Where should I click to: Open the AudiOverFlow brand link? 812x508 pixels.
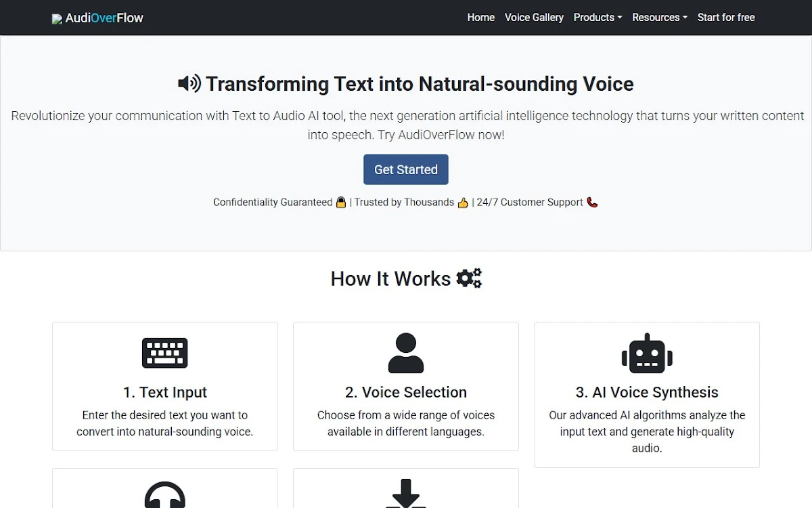[98, 18]
